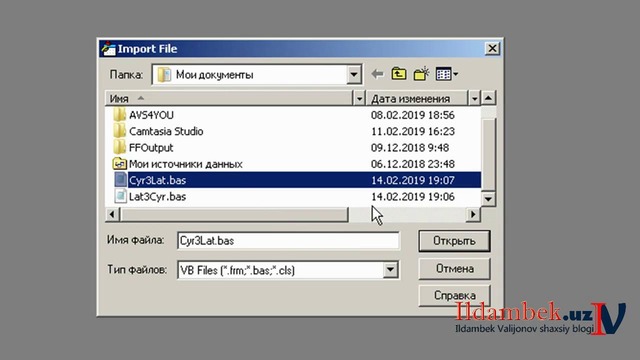This screenshot has width=640, height=360.
Task: Click the Справка button
Action: [454, 295]
